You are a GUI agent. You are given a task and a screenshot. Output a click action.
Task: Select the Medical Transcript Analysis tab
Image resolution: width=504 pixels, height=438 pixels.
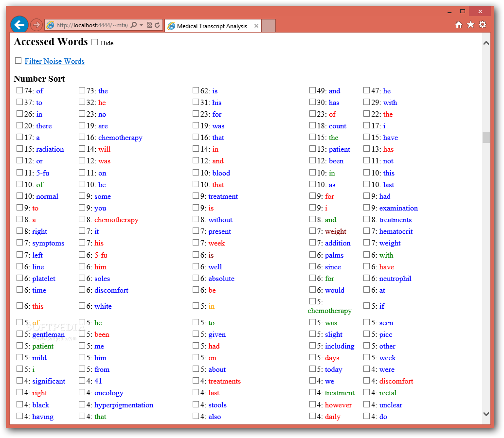(x=212, y=26)
